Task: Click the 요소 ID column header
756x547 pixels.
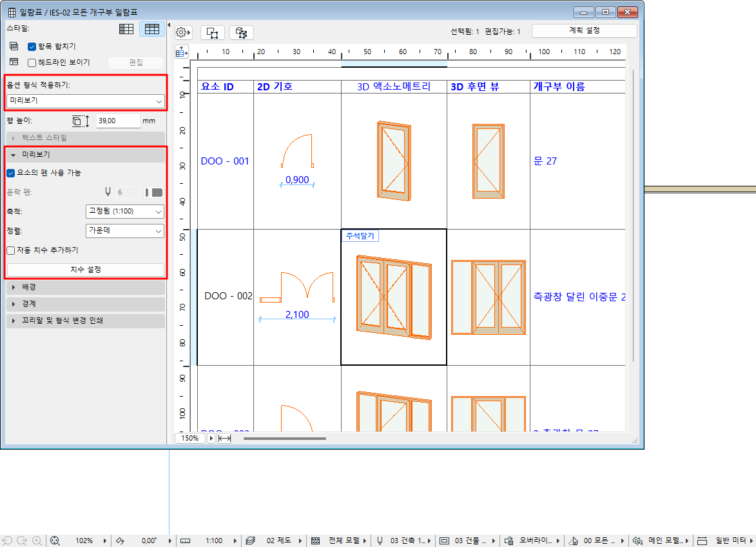Action: point(218,86)
